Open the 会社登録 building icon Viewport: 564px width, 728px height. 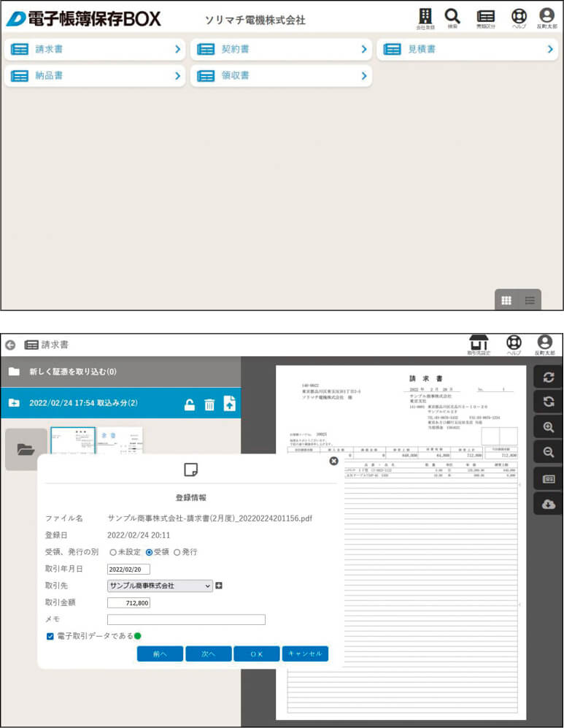point(425,18)
